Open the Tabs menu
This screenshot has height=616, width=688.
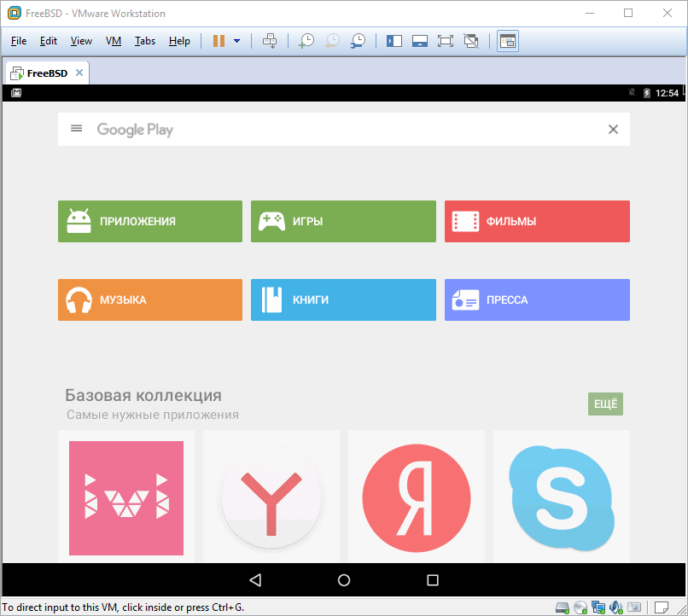(145, 41)
